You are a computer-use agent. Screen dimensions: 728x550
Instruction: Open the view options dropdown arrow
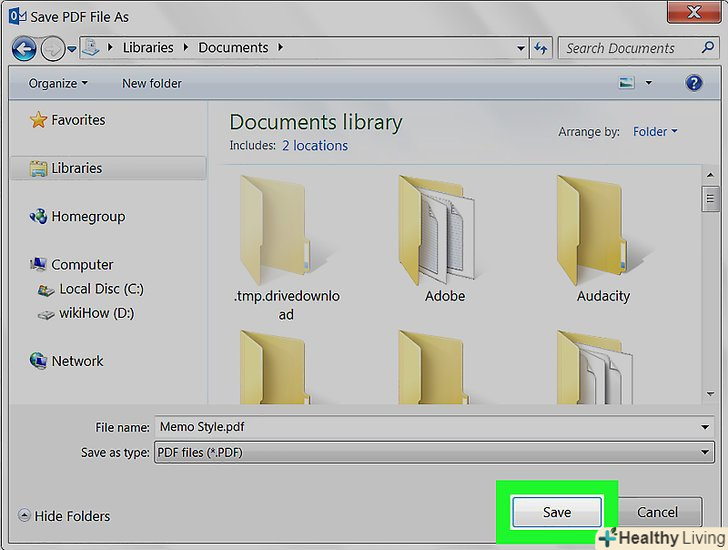[649, 83]
